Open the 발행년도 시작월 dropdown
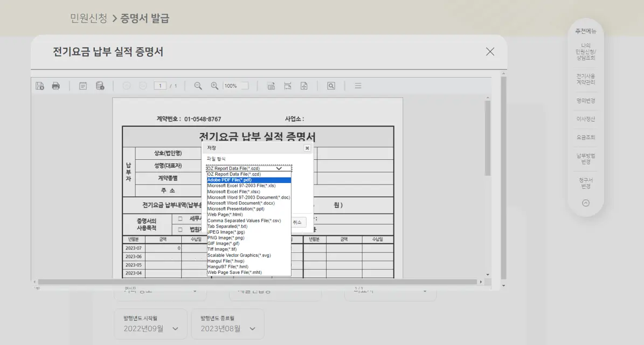This screenshot has height=345, width=644. tap(150, 324)
